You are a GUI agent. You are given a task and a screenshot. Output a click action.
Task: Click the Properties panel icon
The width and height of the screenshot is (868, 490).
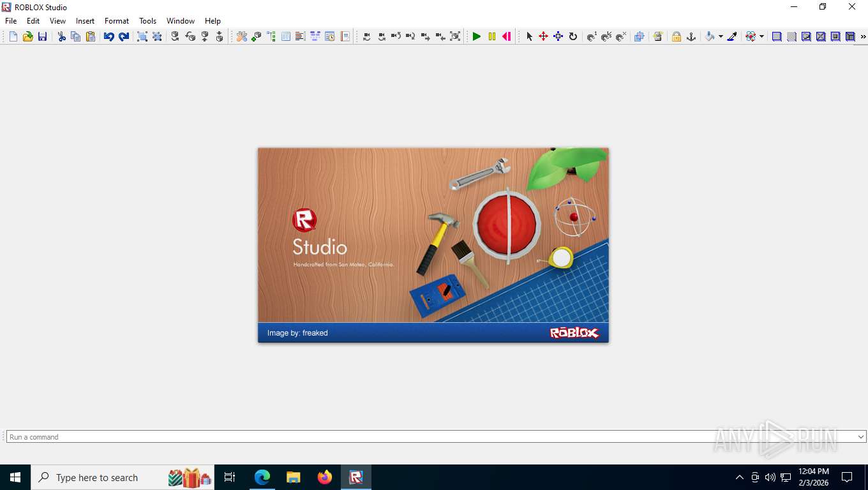click(286, 36)
